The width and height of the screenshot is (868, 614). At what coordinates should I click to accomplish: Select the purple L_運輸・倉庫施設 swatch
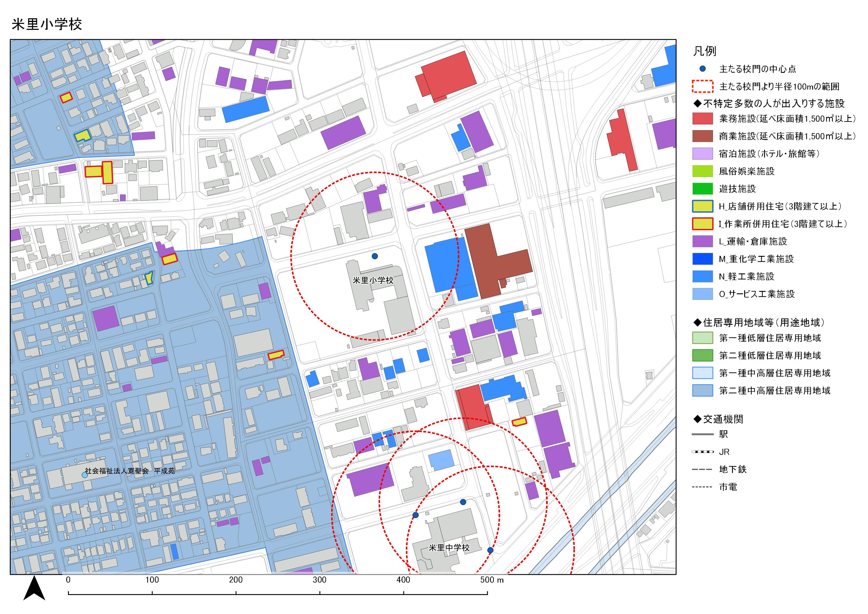click(x=702, y=241)
